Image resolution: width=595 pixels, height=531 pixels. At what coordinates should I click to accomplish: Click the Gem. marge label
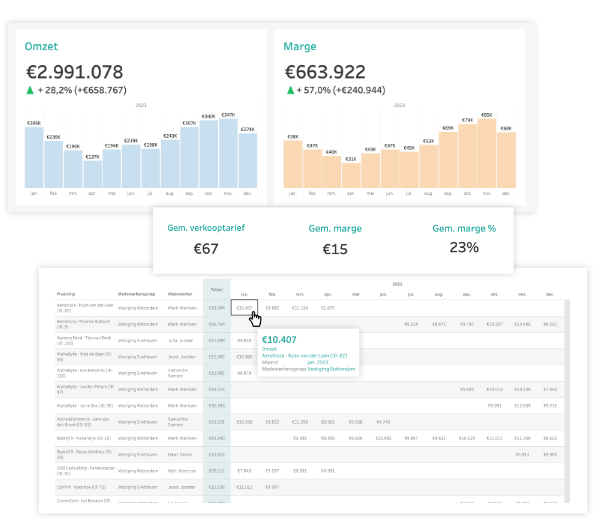point(335,228)
